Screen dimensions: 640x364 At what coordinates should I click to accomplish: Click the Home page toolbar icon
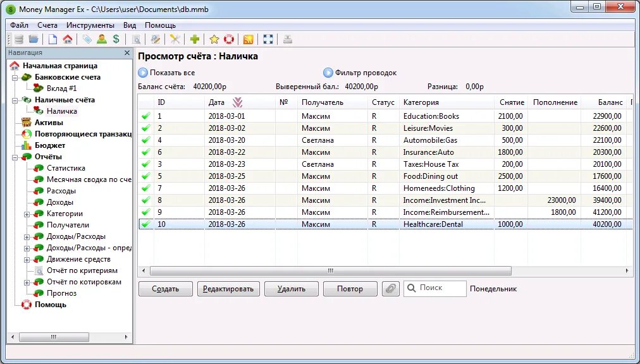68,39
